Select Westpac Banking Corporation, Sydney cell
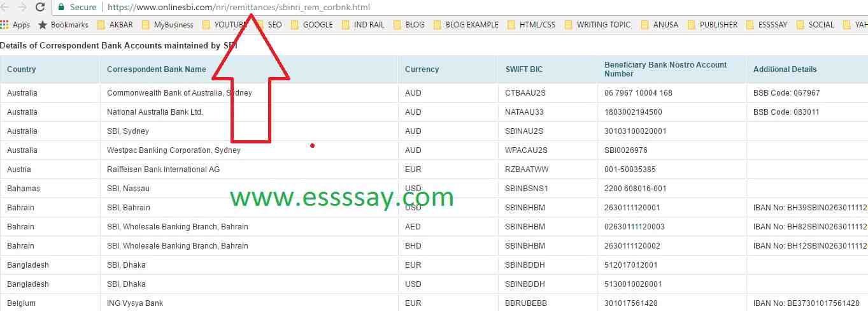 pyautogui.click(x=249, y=150)
